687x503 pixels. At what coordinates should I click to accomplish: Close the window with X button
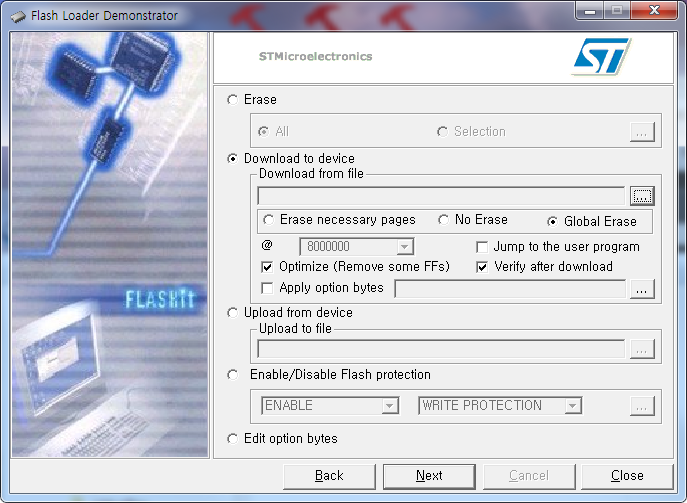pyautogui.click(x=655, y=11)
